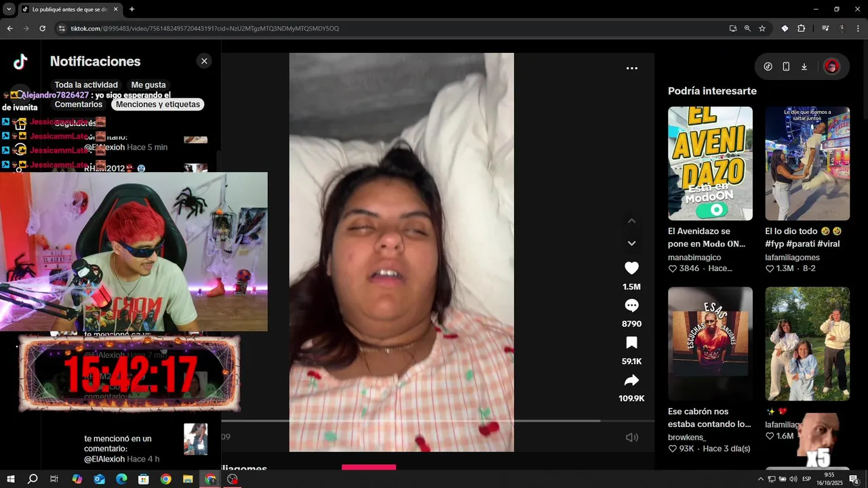Viewport: 868px width, 488px height.
Task: Open the phone app icon in TikTok header
Action: point(786,66)
